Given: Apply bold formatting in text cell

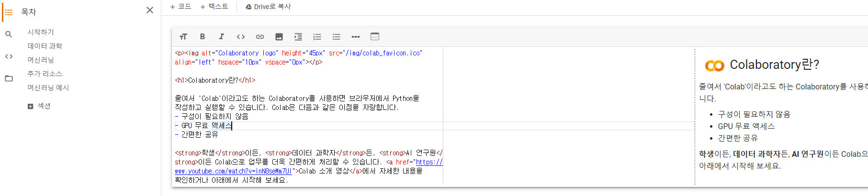Looking at the screenshot, I should coord(203,36).
